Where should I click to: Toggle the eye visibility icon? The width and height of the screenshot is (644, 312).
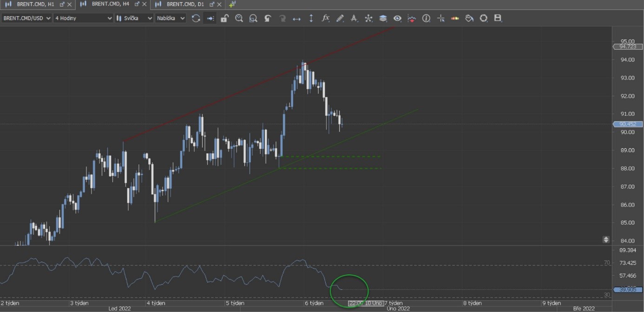coord(397,18)
